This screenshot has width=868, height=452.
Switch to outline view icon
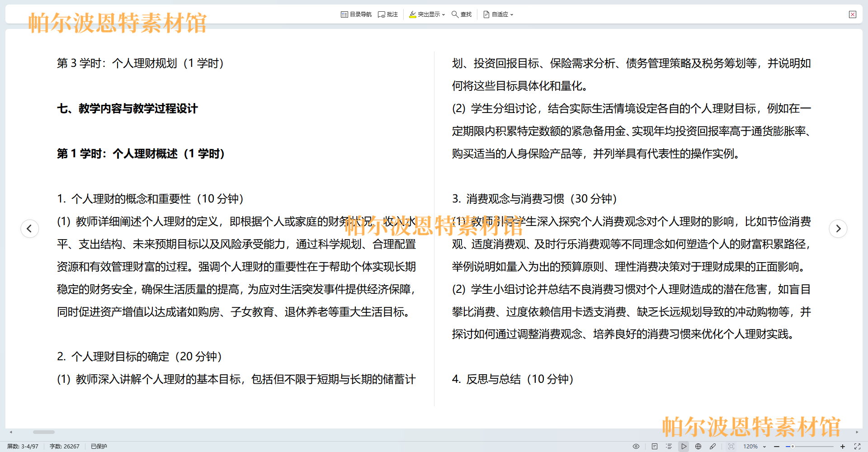[x=669, y=446]
